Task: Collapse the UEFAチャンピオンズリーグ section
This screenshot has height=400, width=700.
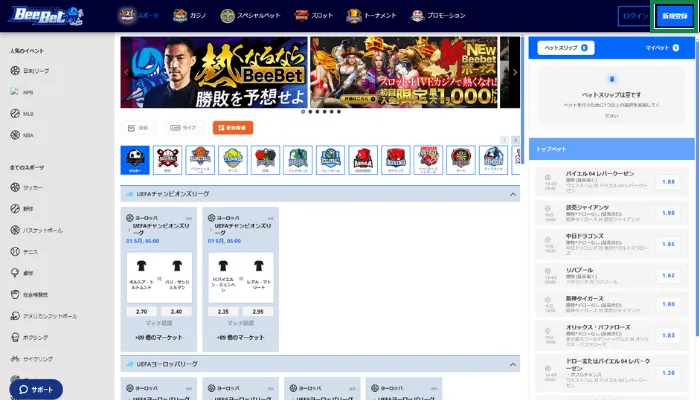Action: coord(512,194)
